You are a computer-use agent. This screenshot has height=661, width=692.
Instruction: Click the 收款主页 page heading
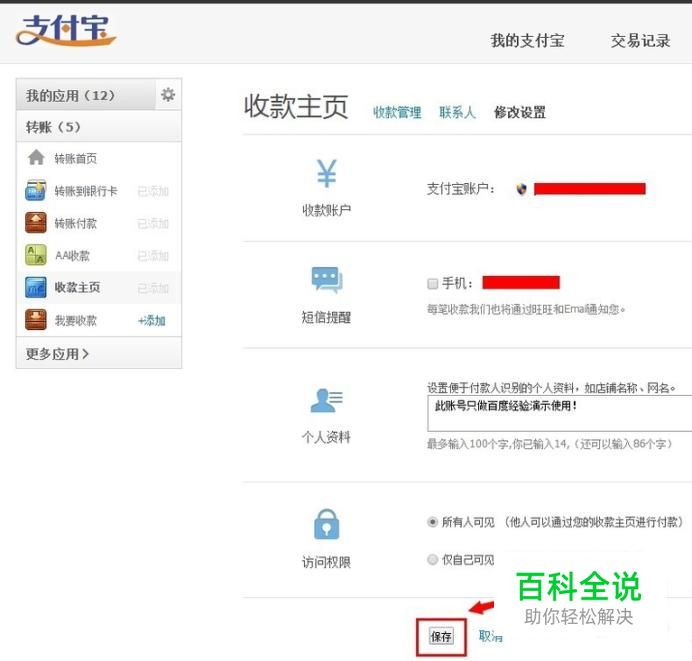[296, 106]
